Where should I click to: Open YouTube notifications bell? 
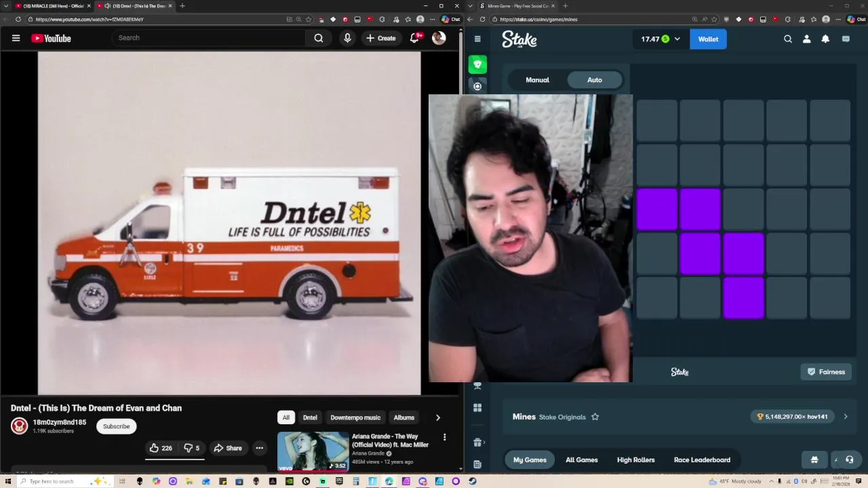pos(414,38)
